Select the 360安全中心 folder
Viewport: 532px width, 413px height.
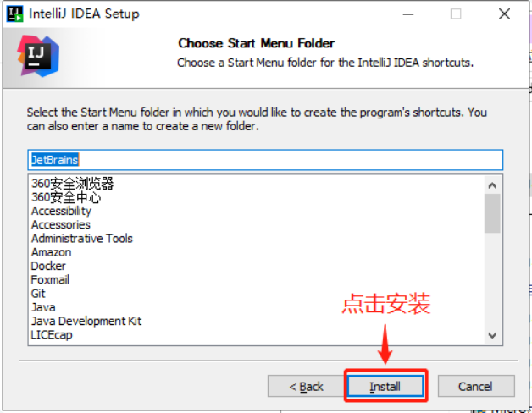click(66, 197)
